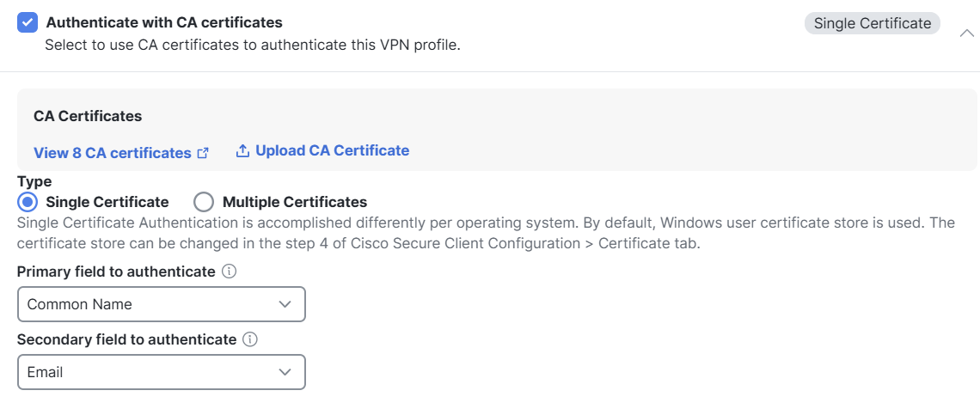
Task: Click the upload arrow icon
Action: click(242, 151)
